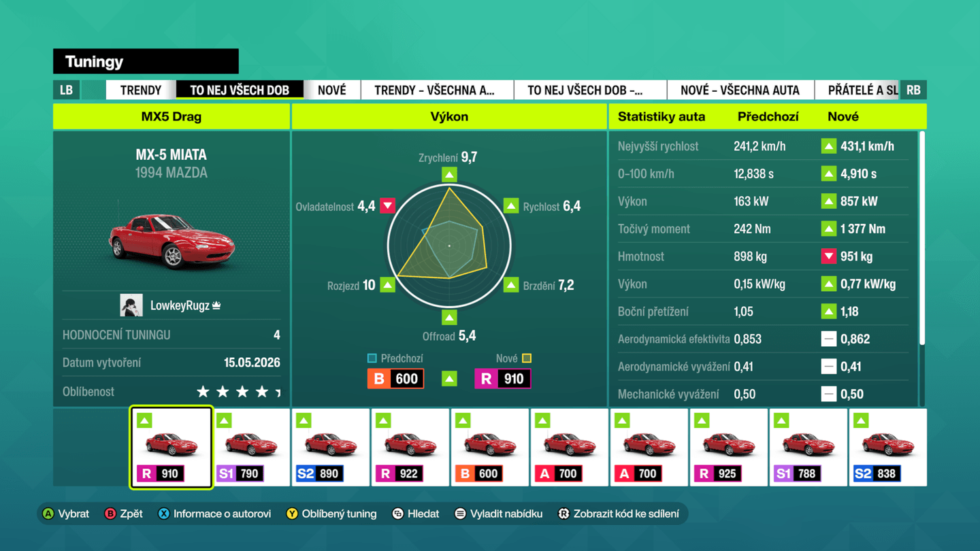Viewport: 980px width, 551px height.
Task: Click the pink R 910 class badge under Nové
Action: [x=503, y=379]
